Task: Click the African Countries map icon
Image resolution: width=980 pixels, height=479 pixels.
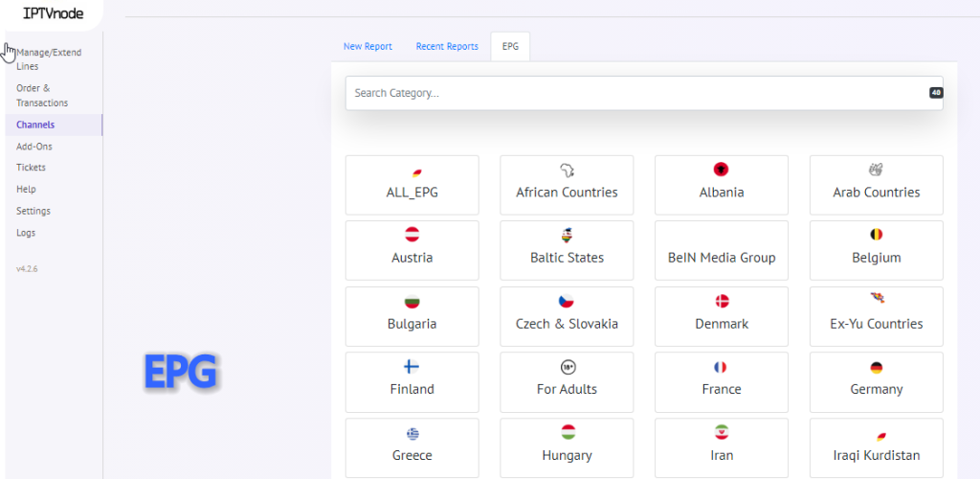Action: [567, 170]
